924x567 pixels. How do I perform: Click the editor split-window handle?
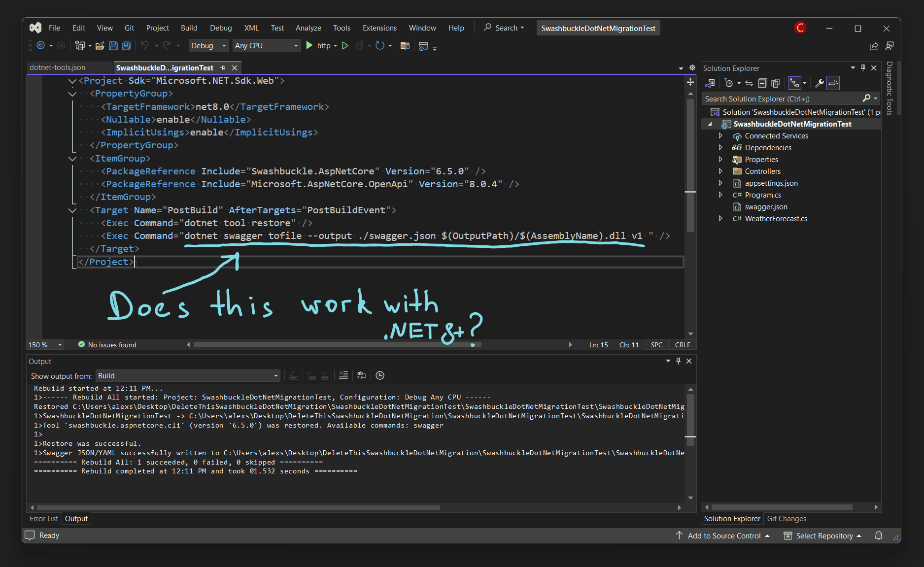point(690,82)
